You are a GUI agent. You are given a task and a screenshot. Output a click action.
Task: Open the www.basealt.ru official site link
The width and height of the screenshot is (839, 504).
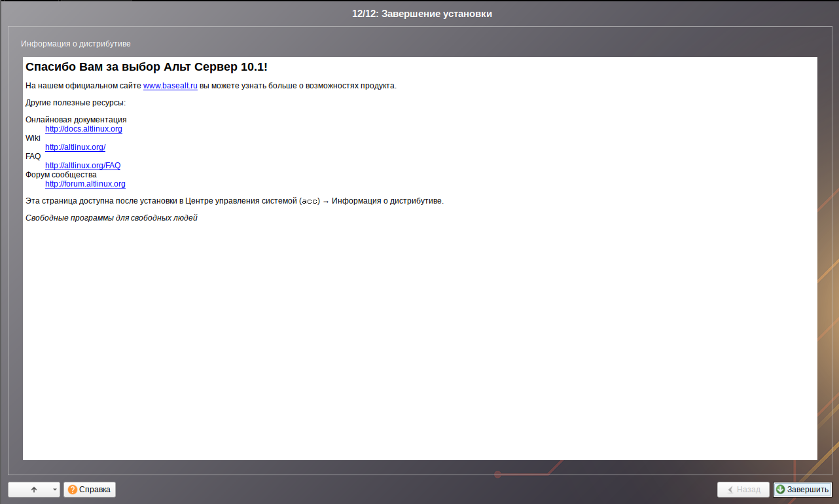[170, 86]
